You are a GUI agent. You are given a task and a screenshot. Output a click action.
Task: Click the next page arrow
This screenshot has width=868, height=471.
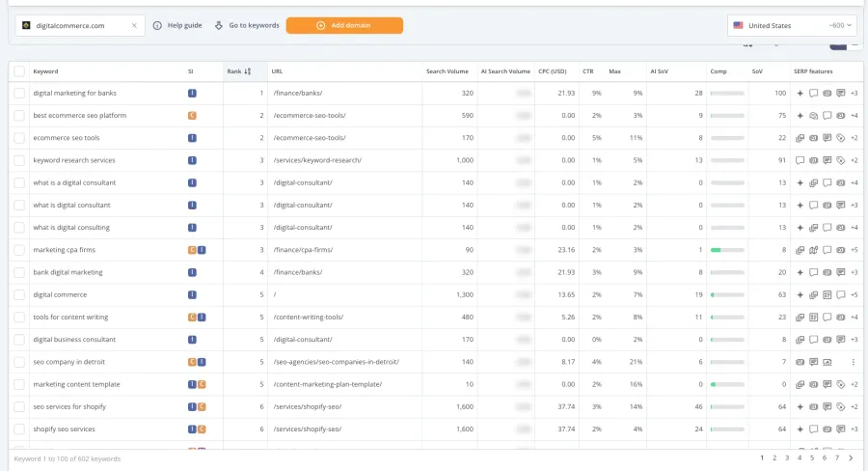tap(851, 457)
